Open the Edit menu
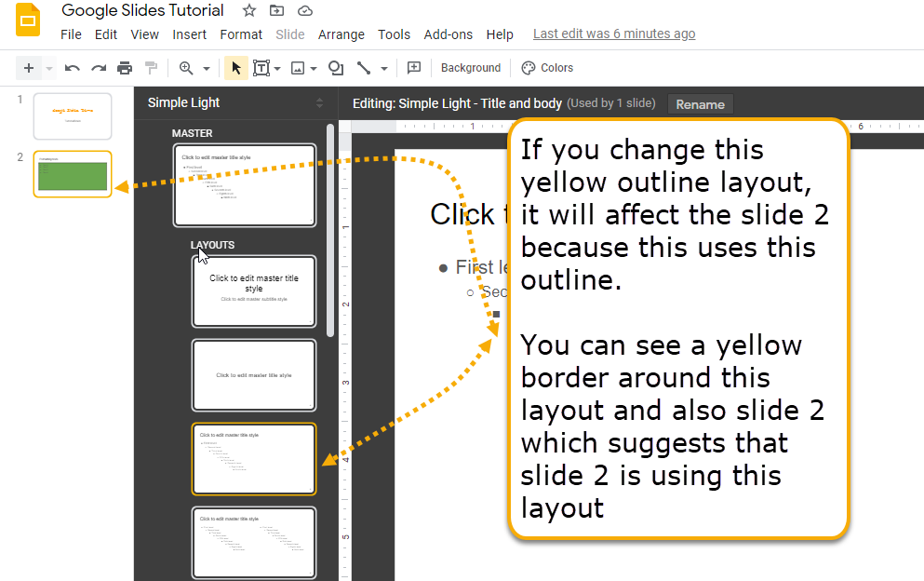 pyautogui.click(x=106, y=34)
